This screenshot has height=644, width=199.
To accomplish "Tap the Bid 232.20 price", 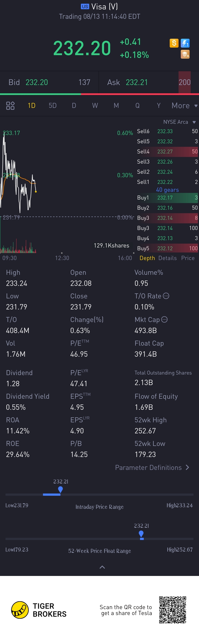I will 37,82.
